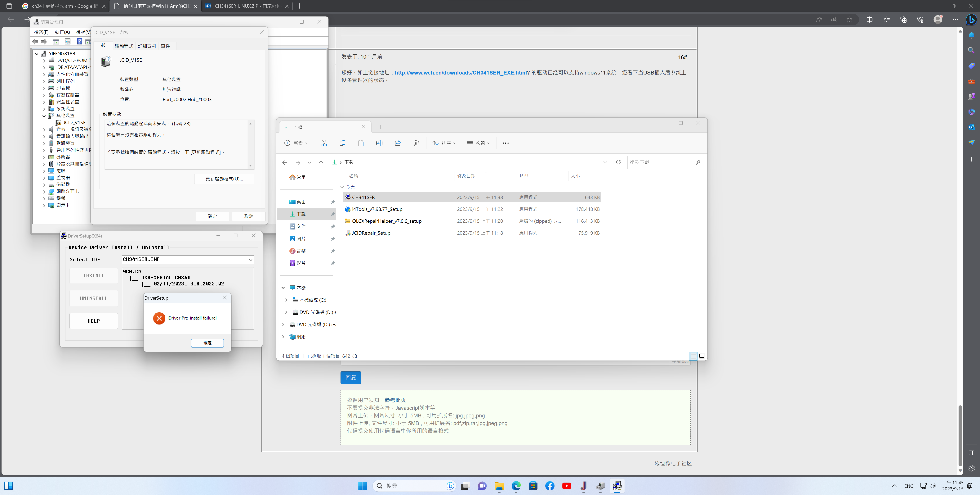
Task: Click the help icon in Device Manager toolbar
Action: (79, 42)
